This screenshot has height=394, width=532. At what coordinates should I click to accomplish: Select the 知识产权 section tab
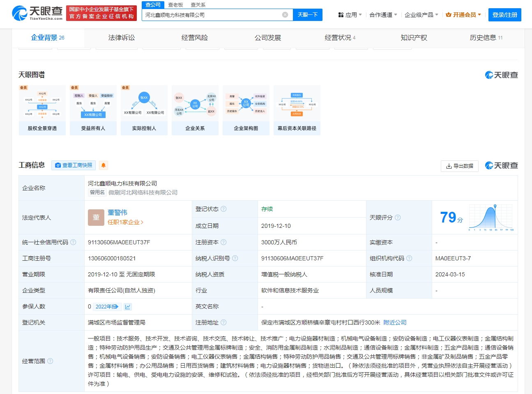click(414, 38)
